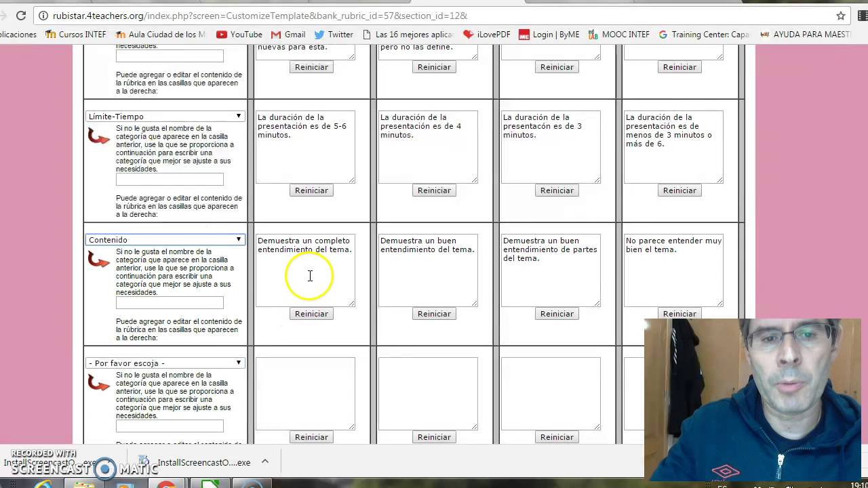View site information icon beside the URL
The height and width of the screenshot is (488, 868).
[x=43, y=15]
